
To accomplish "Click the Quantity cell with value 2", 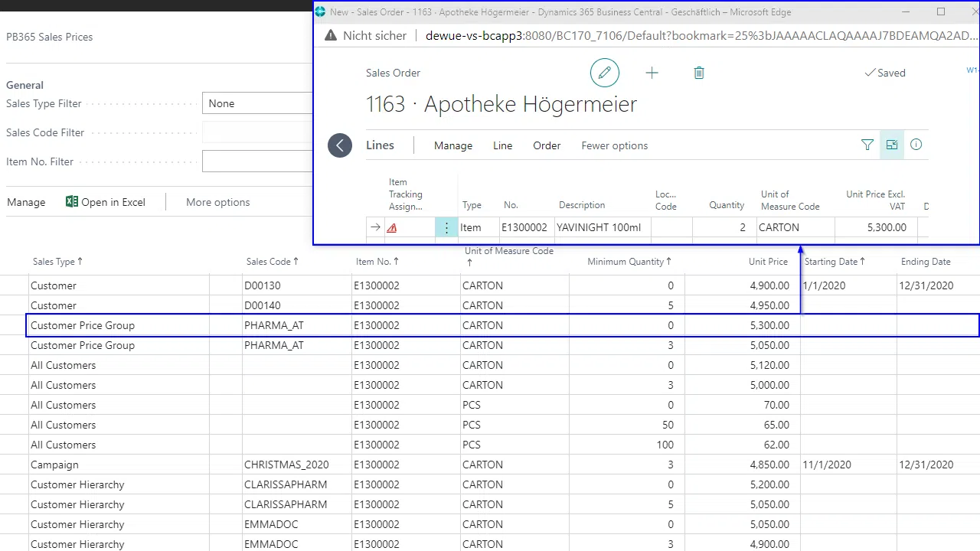I will (724, 227).
